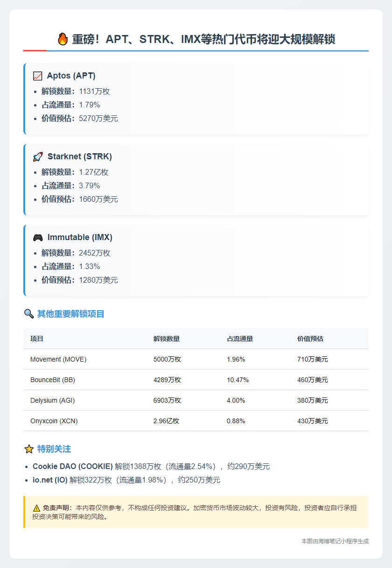Click the 4289万枚 cell for BounceBit
The image size is (392, 568).
pos(167,380)
